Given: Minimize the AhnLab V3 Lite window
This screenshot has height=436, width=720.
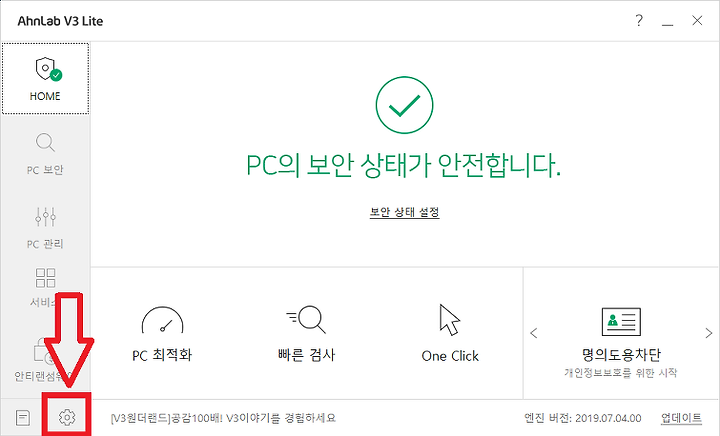Looking at the screenshot, I should pos(667,22).
